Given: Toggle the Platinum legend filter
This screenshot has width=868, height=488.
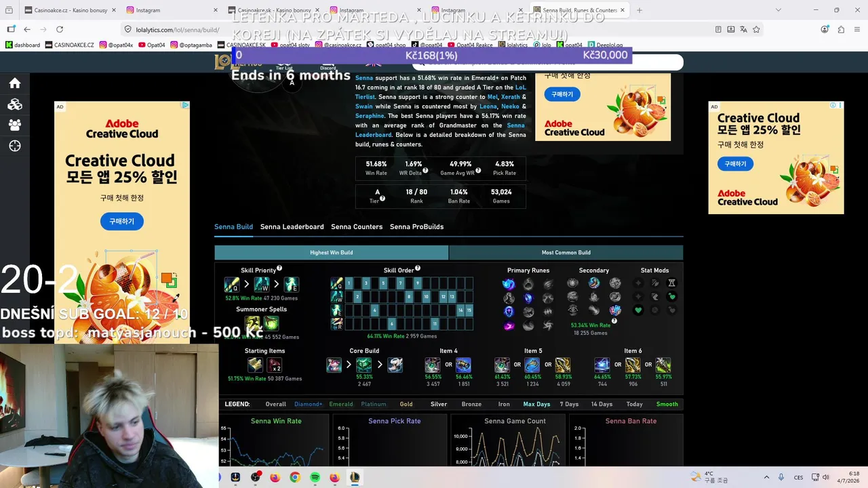Looking at the screenshot, I should point(374,404).
